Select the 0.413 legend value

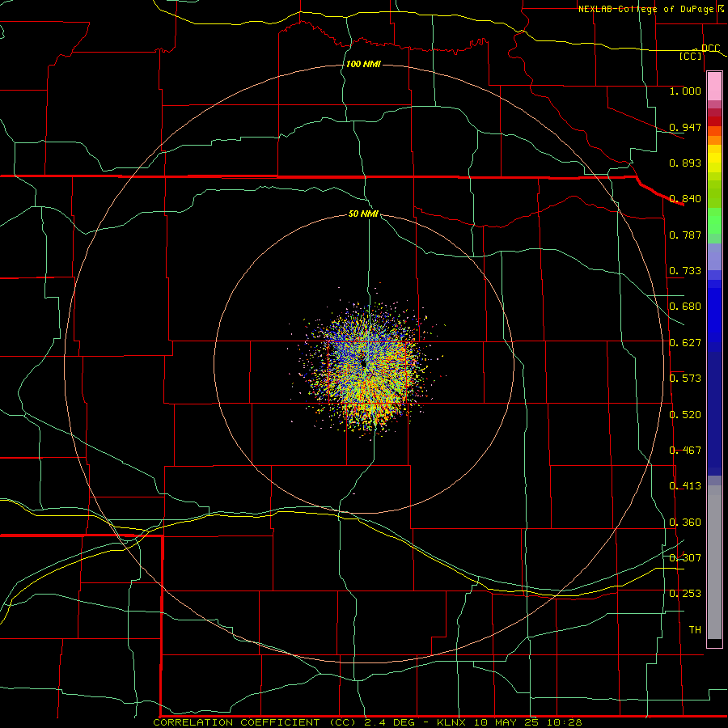[685, 485]
